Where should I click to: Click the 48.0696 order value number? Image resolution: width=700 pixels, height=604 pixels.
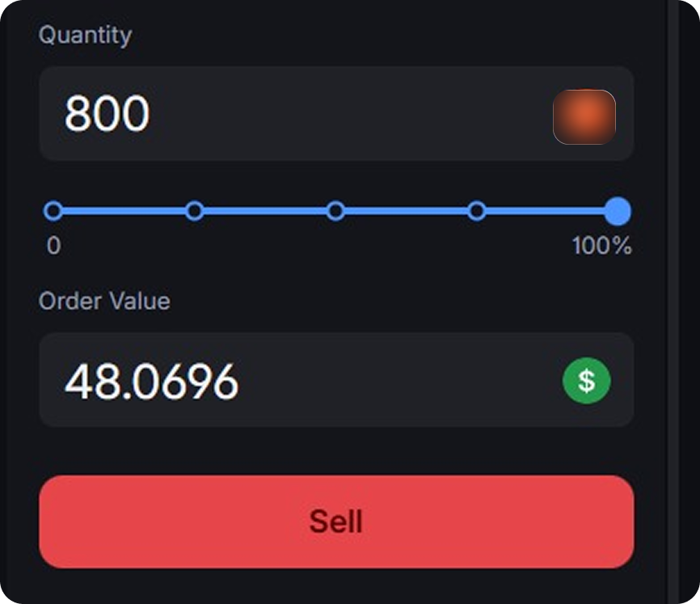(152, 381)
